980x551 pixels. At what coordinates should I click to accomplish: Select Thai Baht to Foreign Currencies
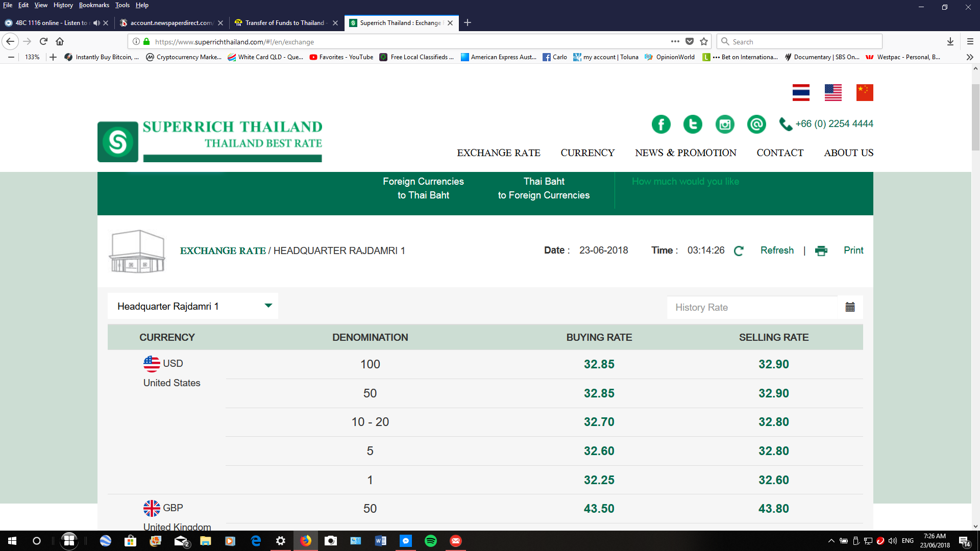(544, 188)
